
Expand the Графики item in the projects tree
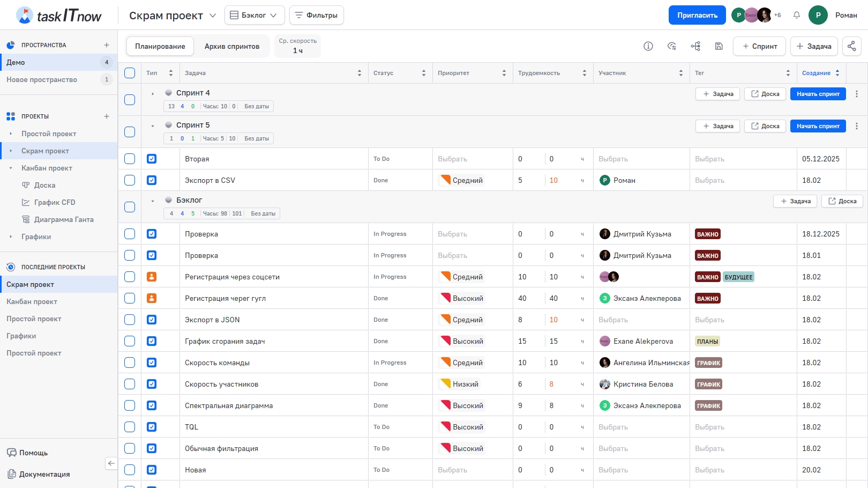point(11,236)
